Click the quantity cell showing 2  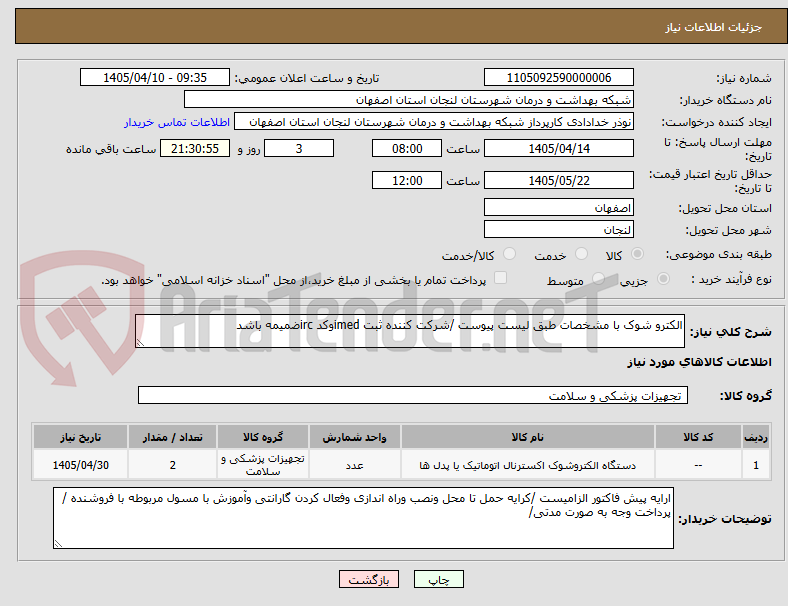point(172,465)
